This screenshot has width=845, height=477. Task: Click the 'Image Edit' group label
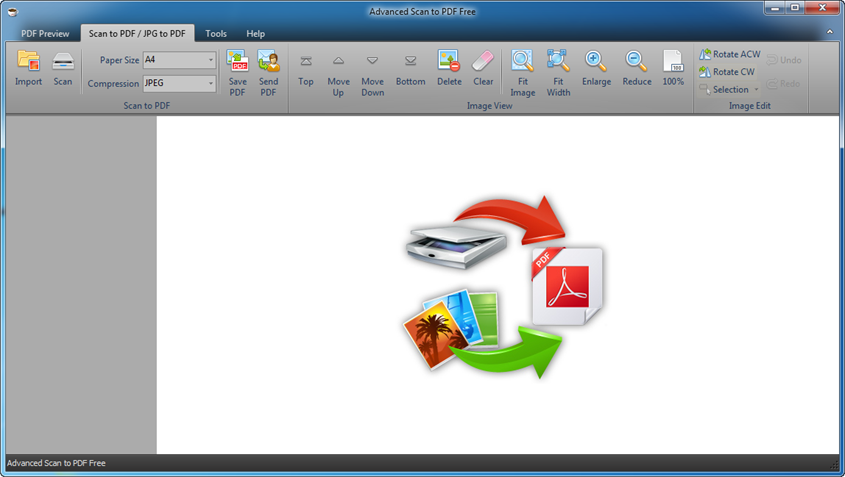tap(750, 106)
